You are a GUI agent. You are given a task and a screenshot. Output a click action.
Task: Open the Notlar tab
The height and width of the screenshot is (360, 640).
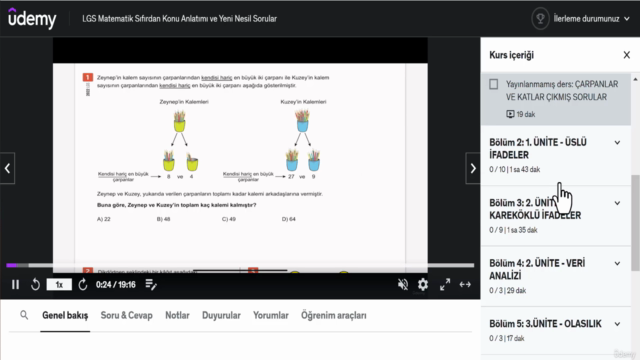pos(177,316)
